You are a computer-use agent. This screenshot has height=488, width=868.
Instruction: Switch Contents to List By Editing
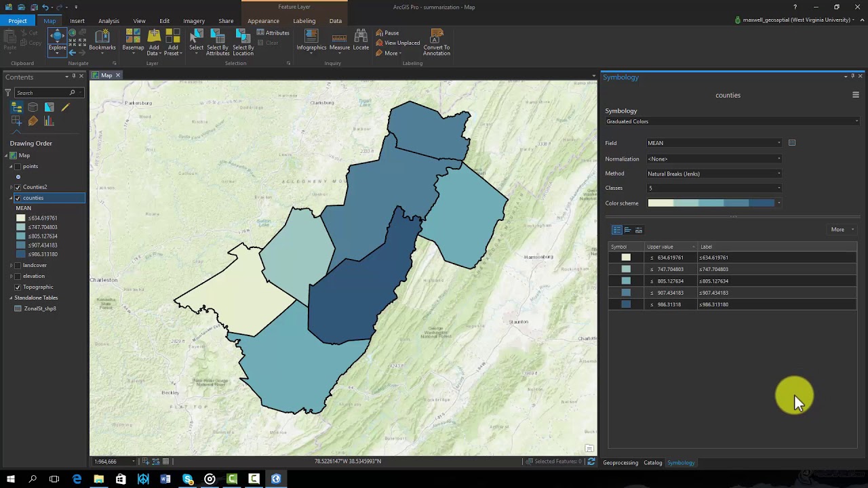(x=66, y=107)
